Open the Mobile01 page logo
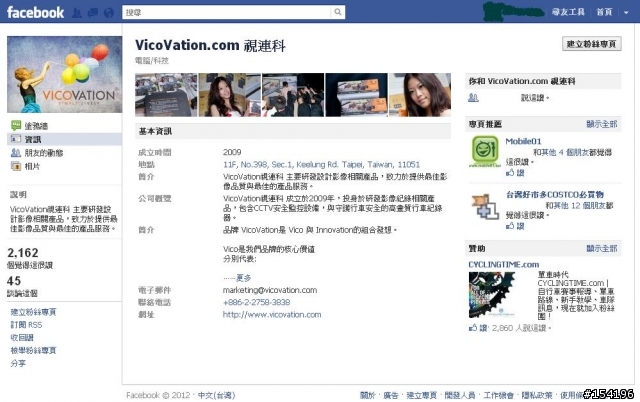Screen dimensions: 640x402 click(x=485, y=151)
